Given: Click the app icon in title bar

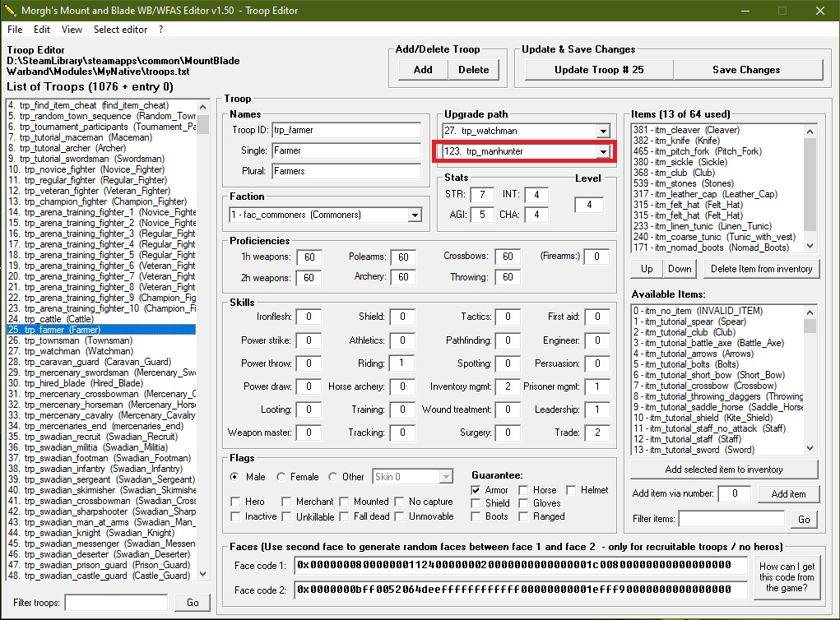Looking at the screenshot, I should 11,11.
